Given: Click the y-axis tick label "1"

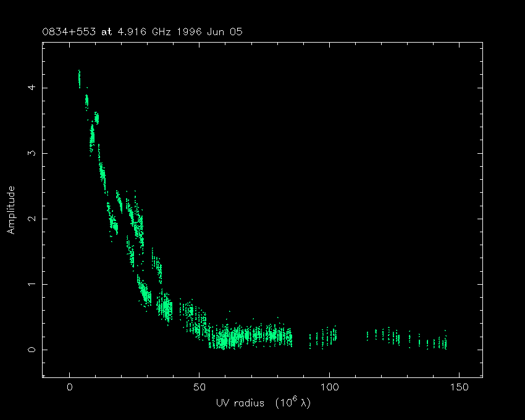Looking at the screenshot, I should (x=30, y=284).
